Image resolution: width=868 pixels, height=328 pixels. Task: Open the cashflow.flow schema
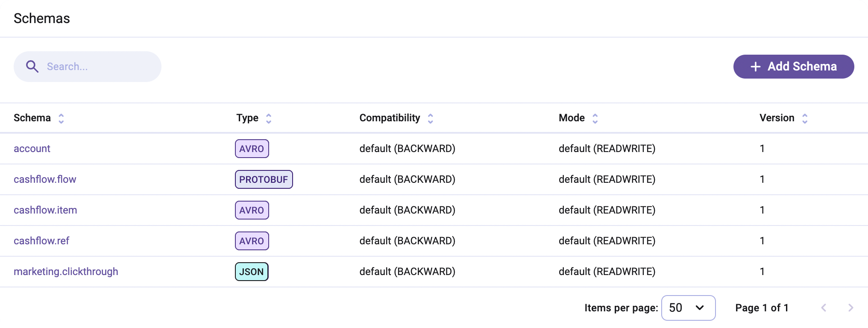(45, 179)
